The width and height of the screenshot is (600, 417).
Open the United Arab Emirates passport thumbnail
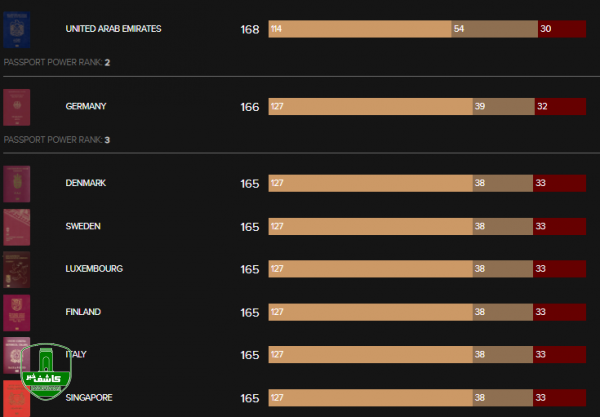[17, 29]
